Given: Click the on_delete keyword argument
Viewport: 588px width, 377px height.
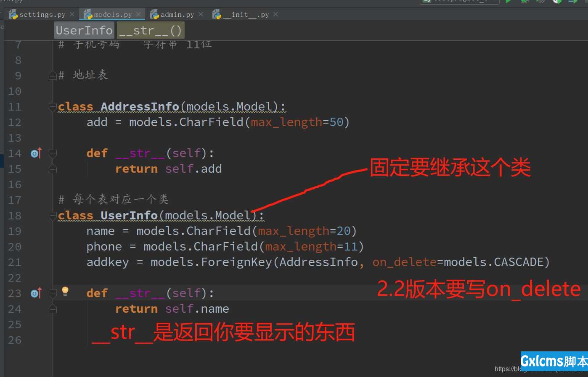Looking at the screenshot, I should click(405, 262).
